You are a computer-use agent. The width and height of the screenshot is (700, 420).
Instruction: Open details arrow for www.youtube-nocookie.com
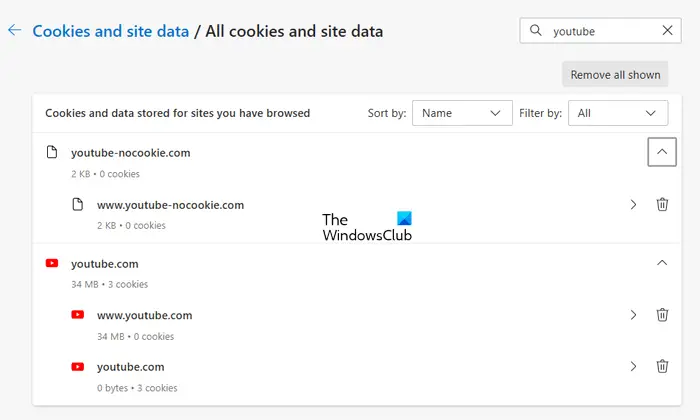633,204
